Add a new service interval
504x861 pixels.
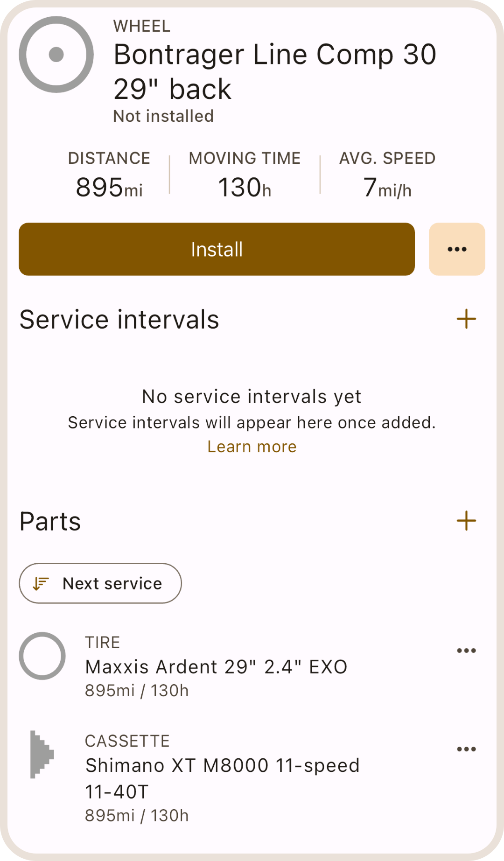click(466, 319)
